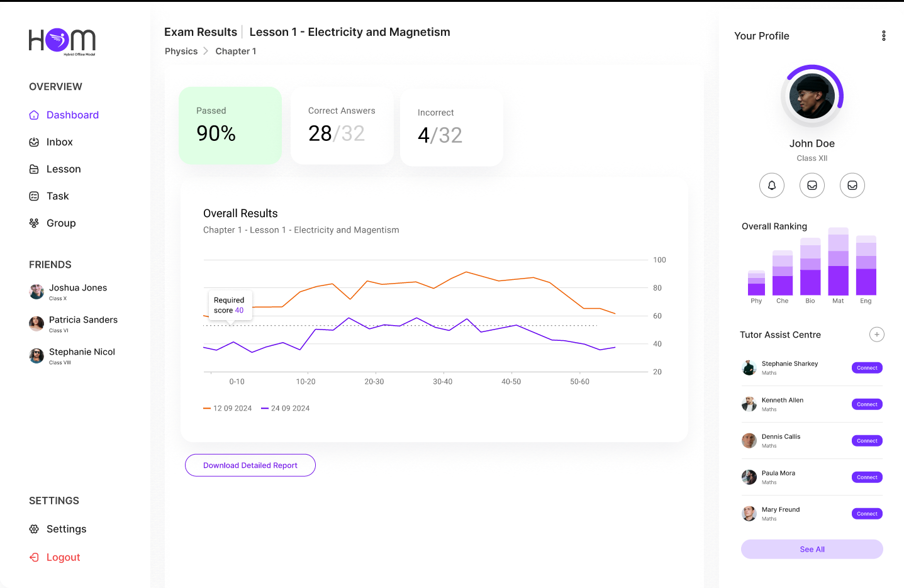Click the plus icon next to Tutor Assist Centre

[x=876, y=334]
